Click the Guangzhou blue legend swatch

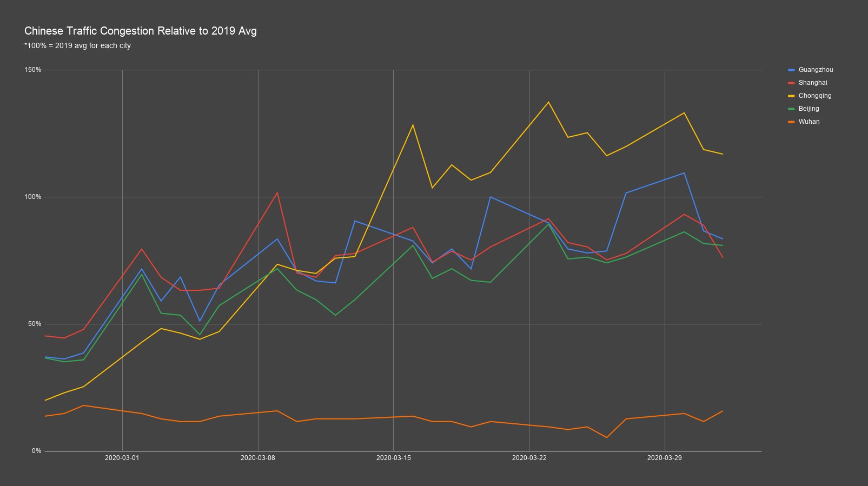point(791,70)
